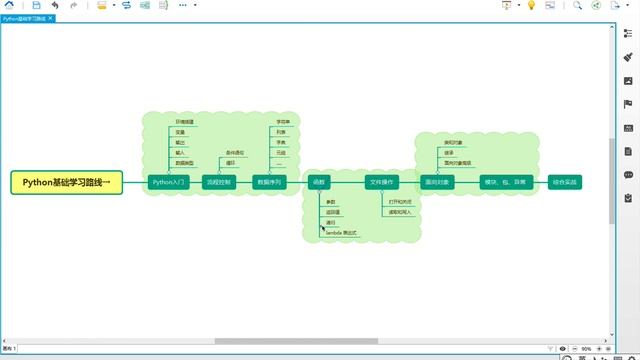Click the fit-to-size icon after zoom plus
Screen dimensions: 640x360
608,349
